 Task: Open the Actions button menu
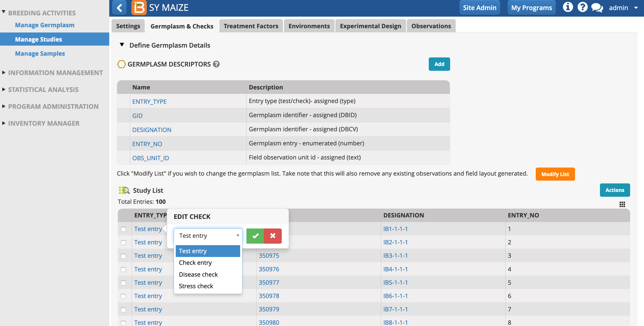tap(615, 190)
